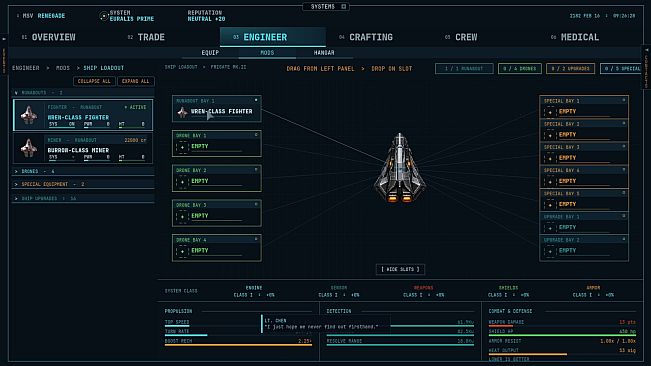The width and height of the screenshot is (651, 366).
Task: Click Runabout Bay 1 corner marker
Action: [256, 100]
